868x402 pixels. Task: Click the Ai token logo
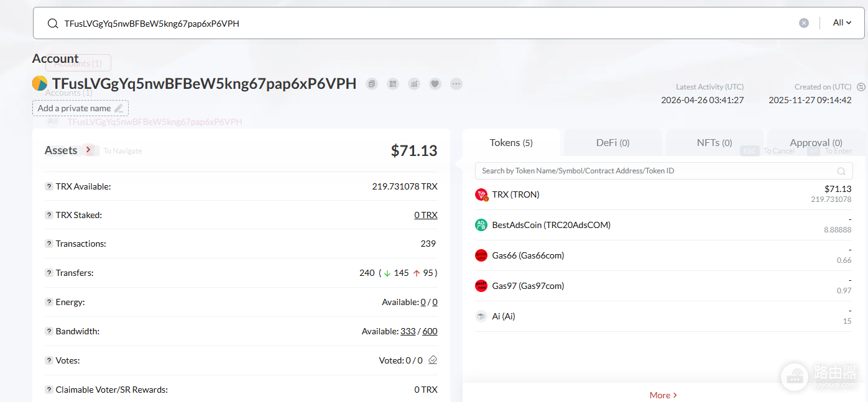point(481,316)
